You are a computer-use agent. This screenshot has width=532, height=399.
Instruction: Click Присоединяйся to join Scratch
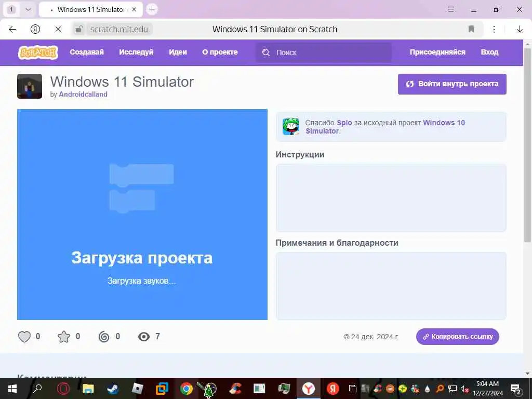coord(437,52)
